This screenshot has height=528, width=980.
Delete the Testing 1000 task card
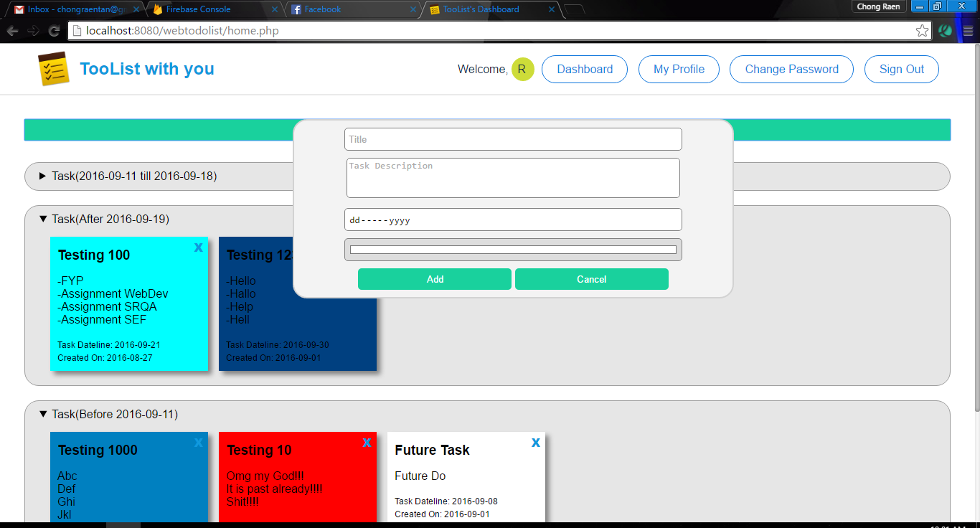click(199, 443)
